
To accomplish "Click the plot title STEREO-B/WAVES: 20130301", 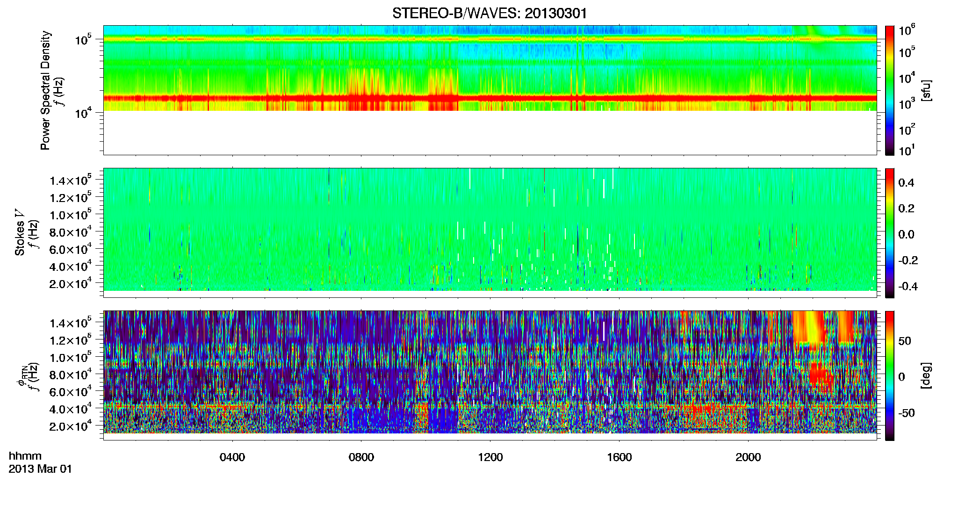I will 490,13.
